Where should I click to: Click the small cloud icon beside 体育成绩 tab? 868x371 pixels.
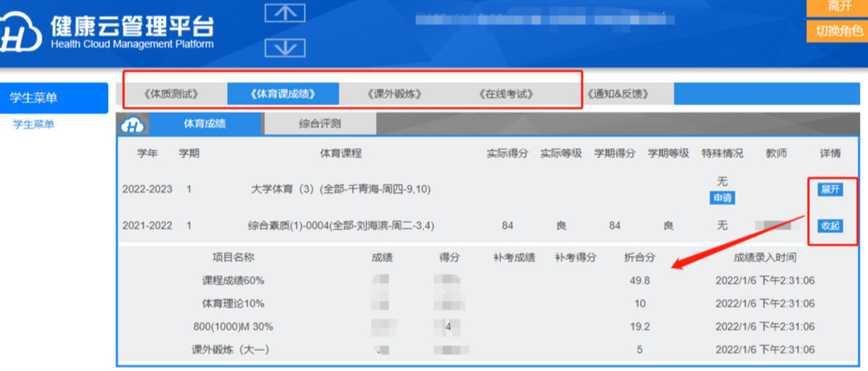click(x=133, y=125)
